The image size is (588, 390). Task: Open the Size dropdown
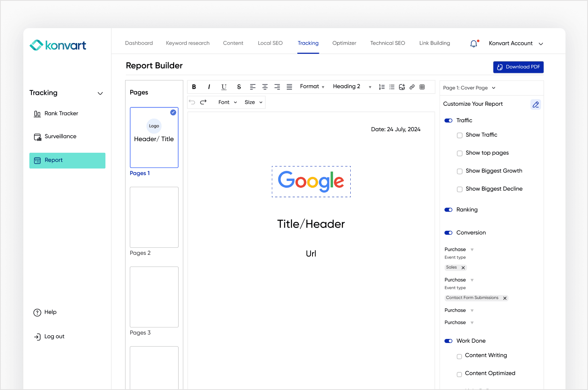click(253, 102)
